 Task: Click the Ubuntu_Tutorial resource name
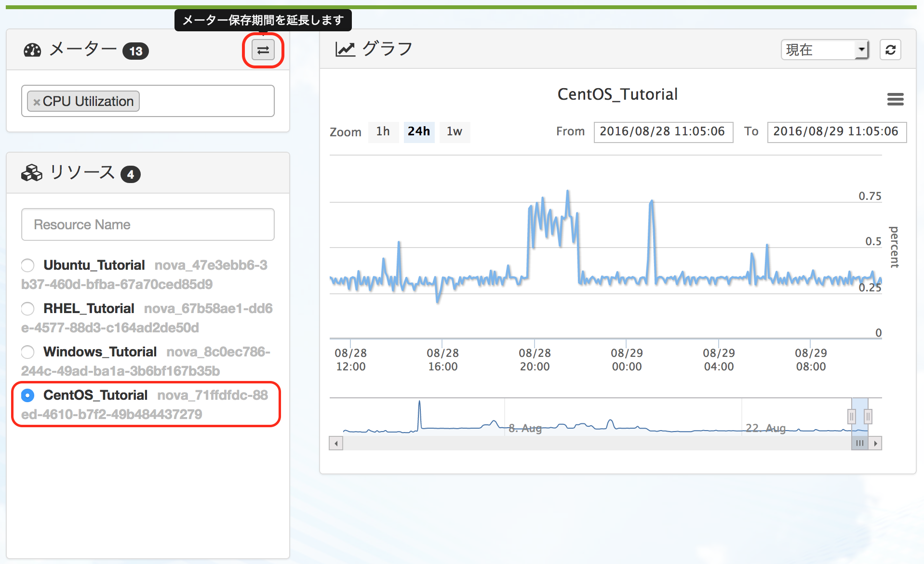tap(94, 265)
